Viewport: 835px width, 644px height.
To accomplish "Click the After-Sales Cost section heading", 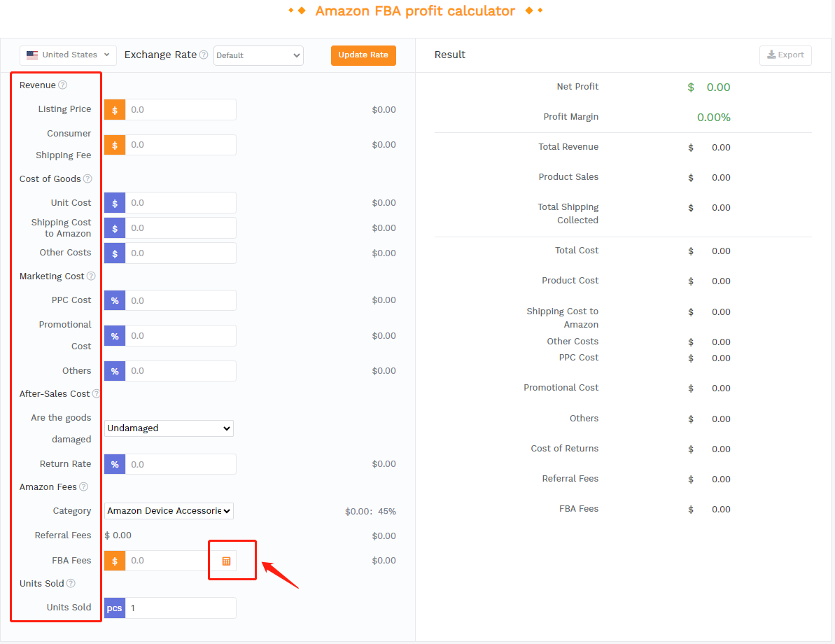I will 55,393.
